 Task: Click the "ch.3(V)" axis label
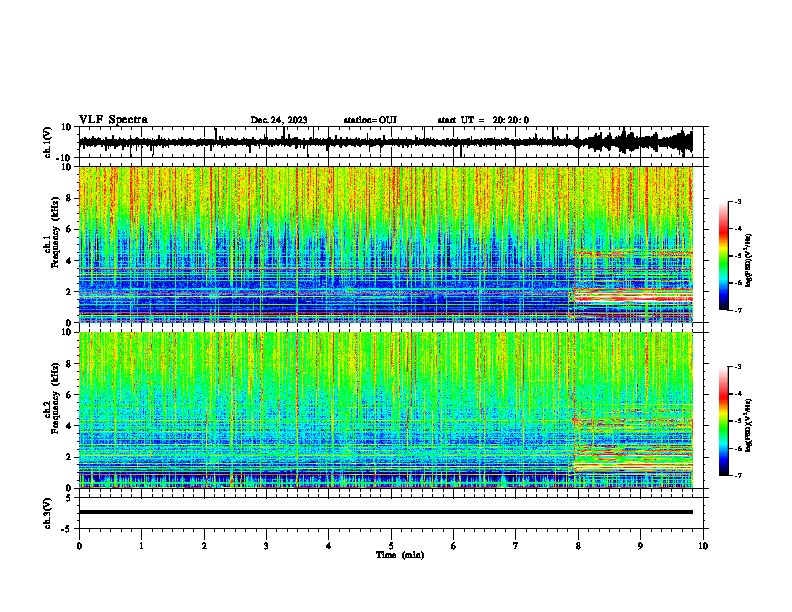click(47, 513)
